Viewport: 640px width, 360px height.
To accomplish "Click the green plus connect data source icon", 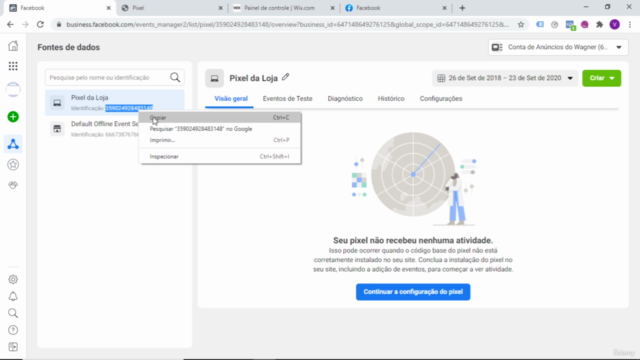I will pyautogui.click(x=13, y=117).
